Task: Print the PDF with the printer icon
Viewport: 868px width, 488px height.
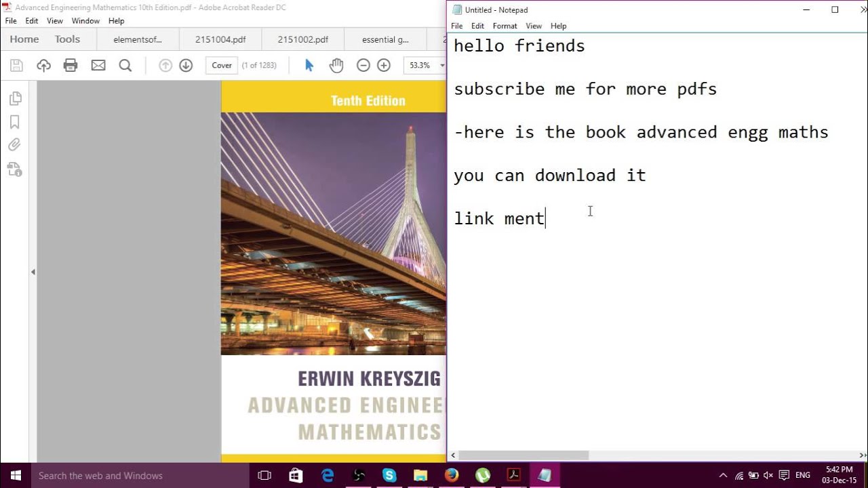Action: [x=71, y=65]
